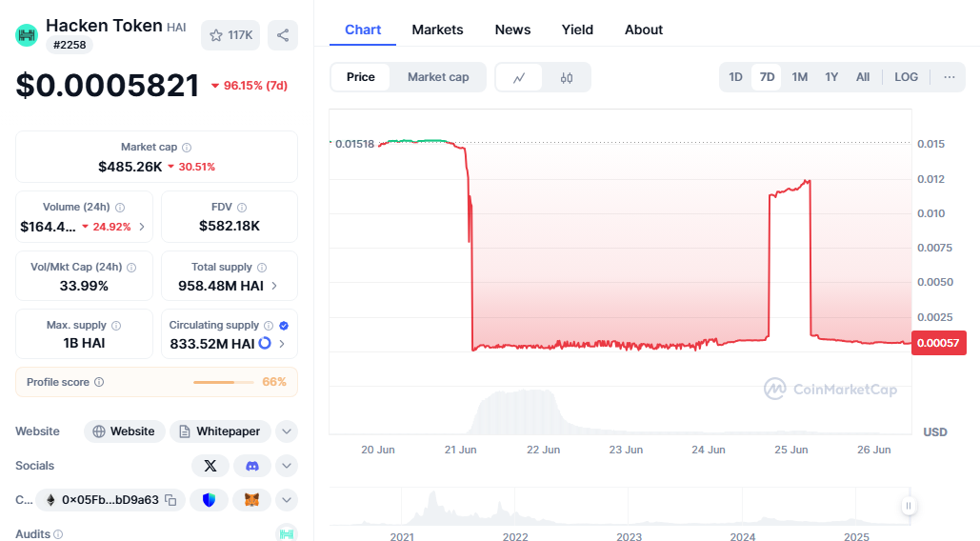The width and height of the screenshot is (980, 541).
Task: Open the Discord social link
Action: coord(251,466)
